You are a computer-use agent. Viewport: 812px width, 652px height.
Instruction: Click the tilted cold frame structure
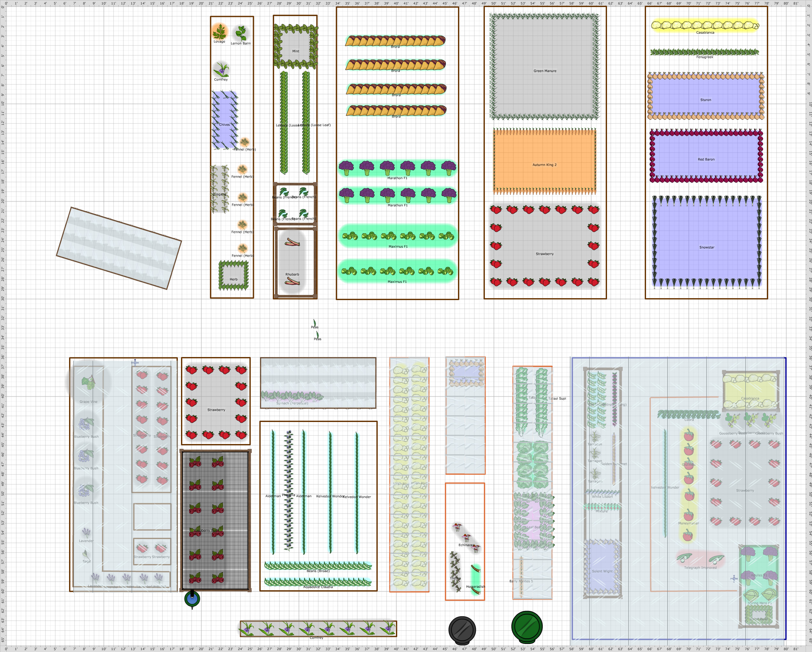[119, 248]
